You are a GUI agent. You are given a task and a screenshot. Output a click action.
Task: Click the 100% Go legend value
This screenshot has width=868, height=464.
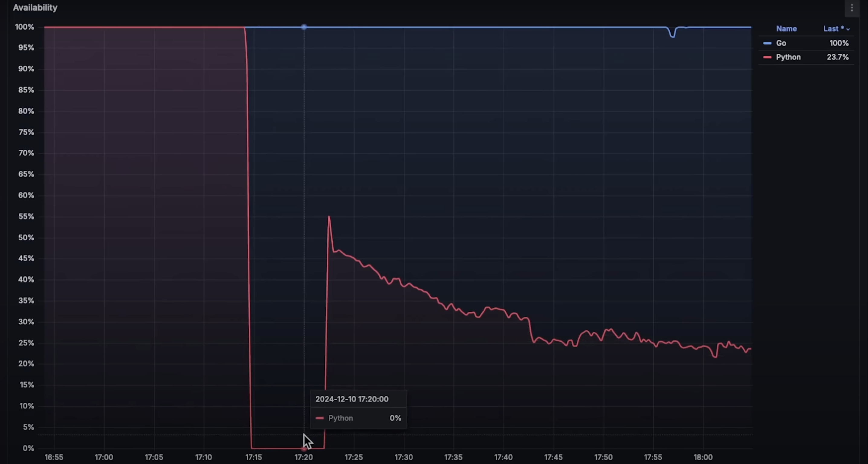(839, 43)
